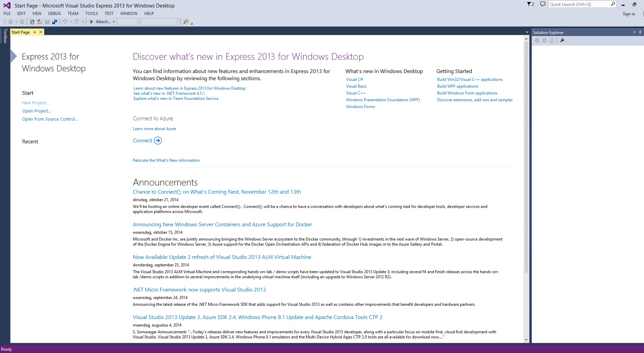Click the Solution Explorer Forward icon
Viewport: 644px width, 353px height.
[x=544, y=40]
